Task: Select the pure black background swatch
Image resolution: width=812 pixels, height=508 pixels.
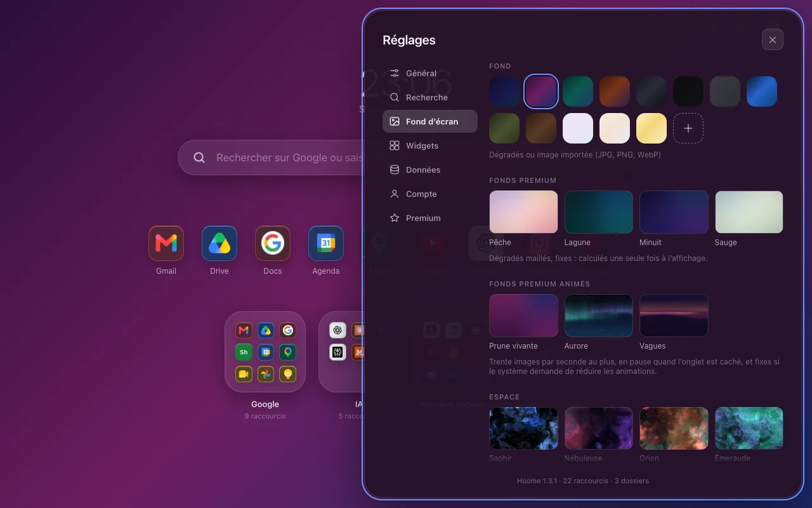Action: tap(688, 91)
